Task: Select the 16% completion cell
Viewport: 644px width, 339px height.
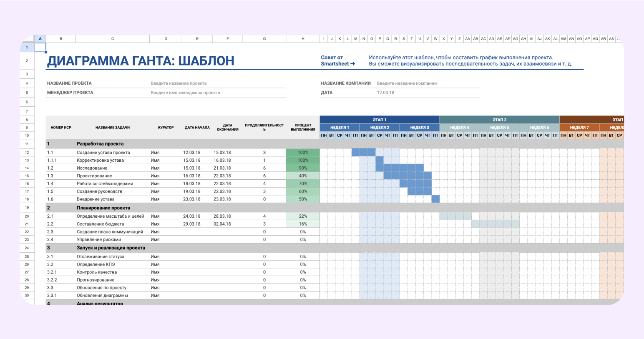Action: click(303, 224)
